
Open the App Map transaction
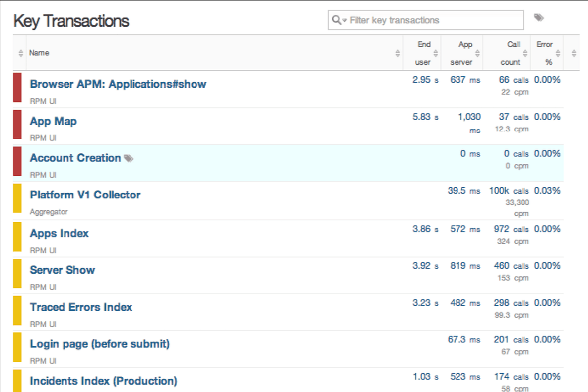pos(53,121)
